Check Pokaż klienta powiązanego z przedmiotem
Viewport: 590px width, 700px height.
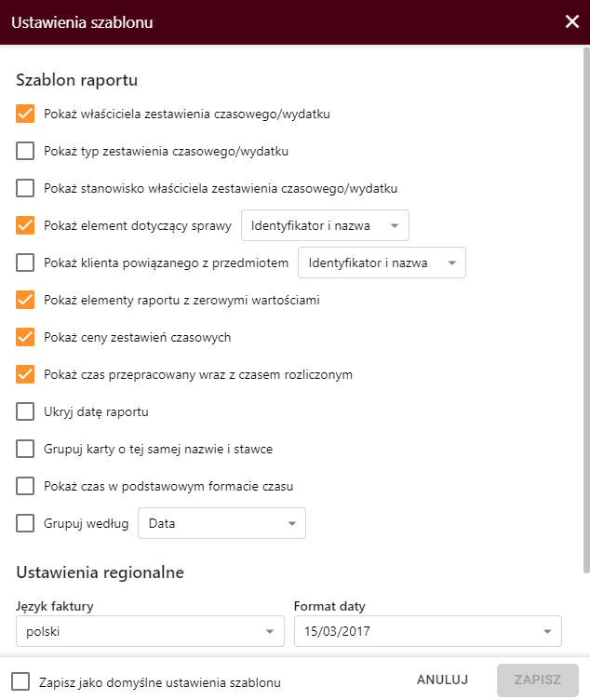click(25, 262)
